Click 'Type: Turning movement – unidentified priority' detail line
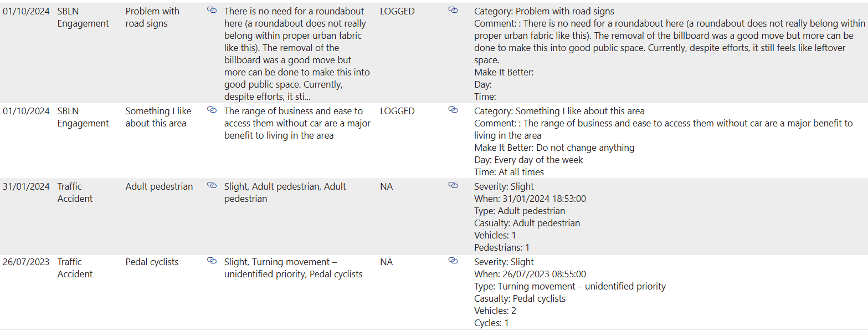868x330 pixels. coord(569,287)
